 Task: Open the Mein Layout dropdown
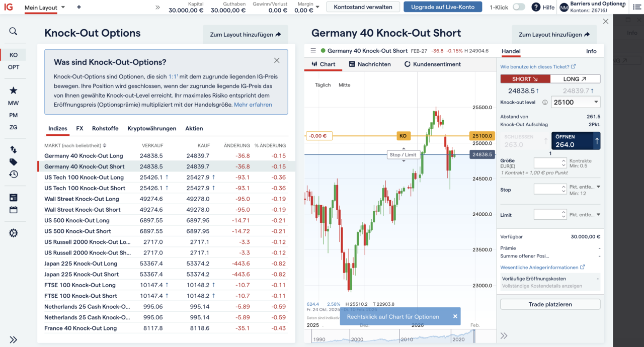coord(42,8)
